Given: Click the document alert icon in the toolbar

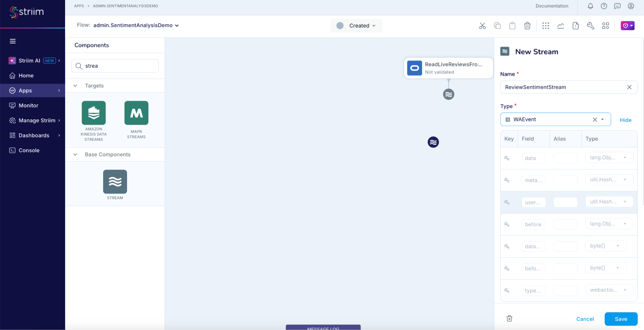Looking at the screenshot, I should (x=575, y=26).
